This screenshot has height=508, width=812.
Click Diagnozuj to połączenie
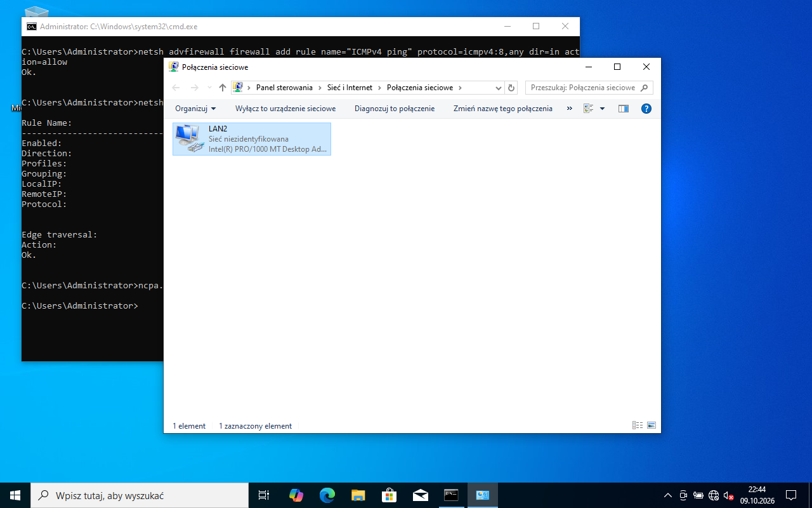point(395,109)
